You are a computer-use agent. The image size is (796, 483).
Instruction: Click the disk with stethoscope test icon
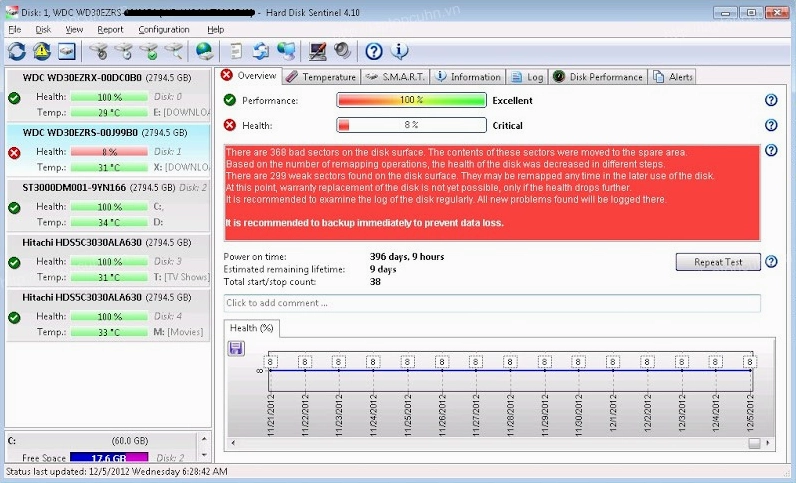point(98,51)
